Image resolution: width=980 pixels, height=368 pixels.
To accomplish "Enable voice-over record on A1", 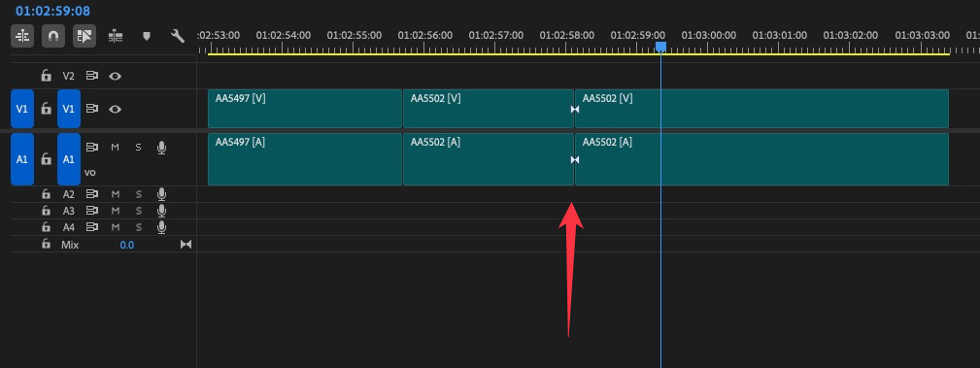I will pyautogui.click(x=161, y=148).
